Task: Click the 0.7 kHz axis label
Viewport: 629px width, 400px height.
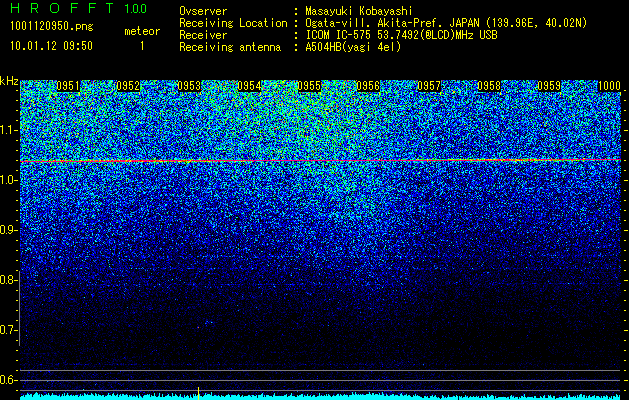Action: 8,330
